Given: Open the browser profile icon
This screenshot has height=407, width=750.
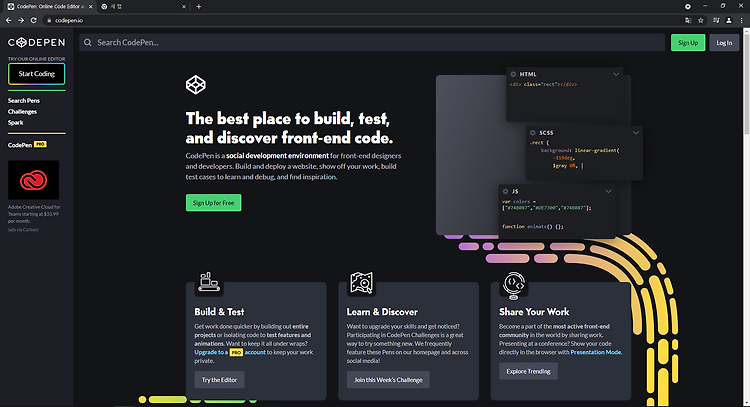Looking at the screenshot, I should (728, 20).
